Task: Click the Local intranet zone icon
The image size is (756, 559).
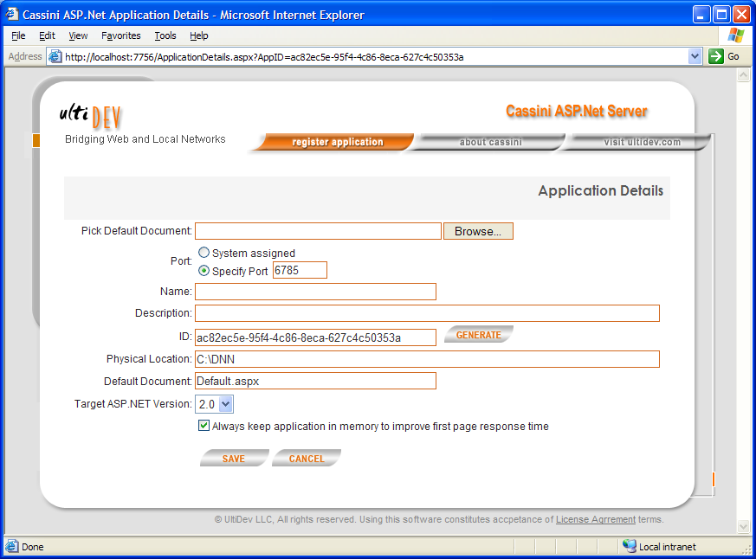Action: pos(630,546)
